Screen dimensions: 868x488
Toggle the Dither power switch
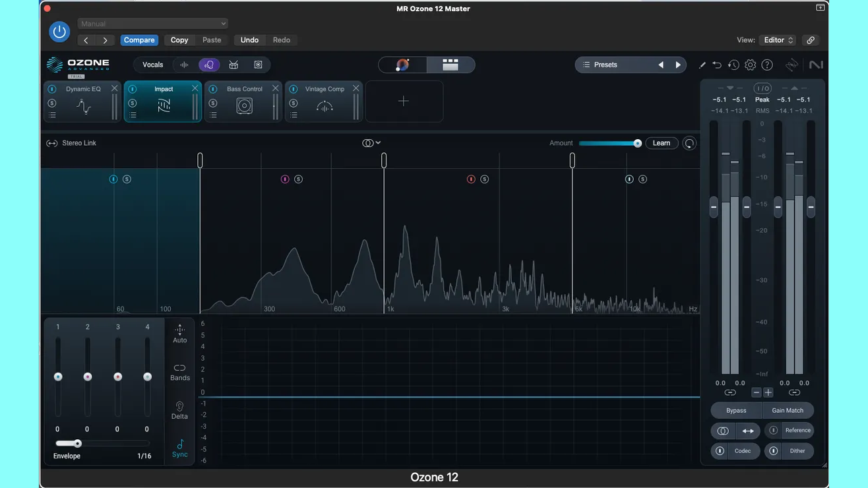[773, 451]
